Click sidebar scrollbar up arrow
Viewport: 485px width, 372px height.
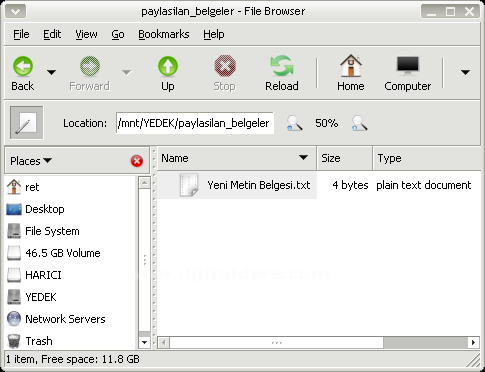144,183
